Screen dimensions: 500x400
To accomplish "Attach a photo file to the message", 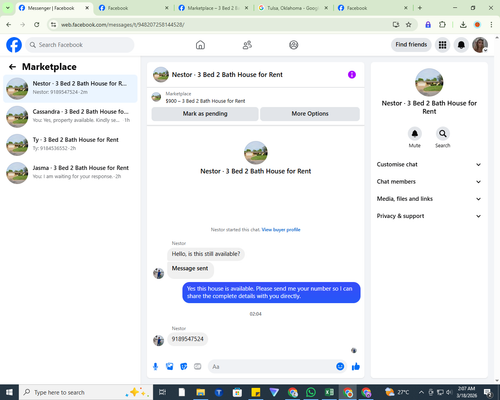I will pos(170,367).
